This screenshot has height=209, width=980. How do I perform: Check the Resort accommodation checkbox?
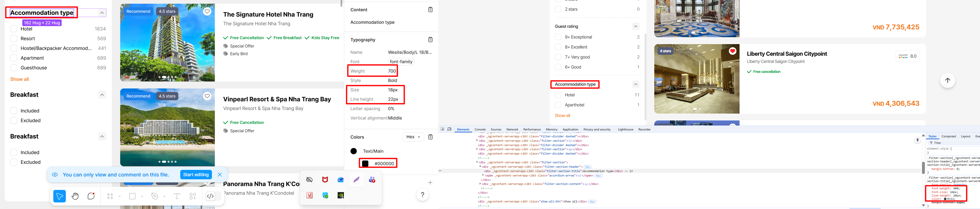click(14, 38)
